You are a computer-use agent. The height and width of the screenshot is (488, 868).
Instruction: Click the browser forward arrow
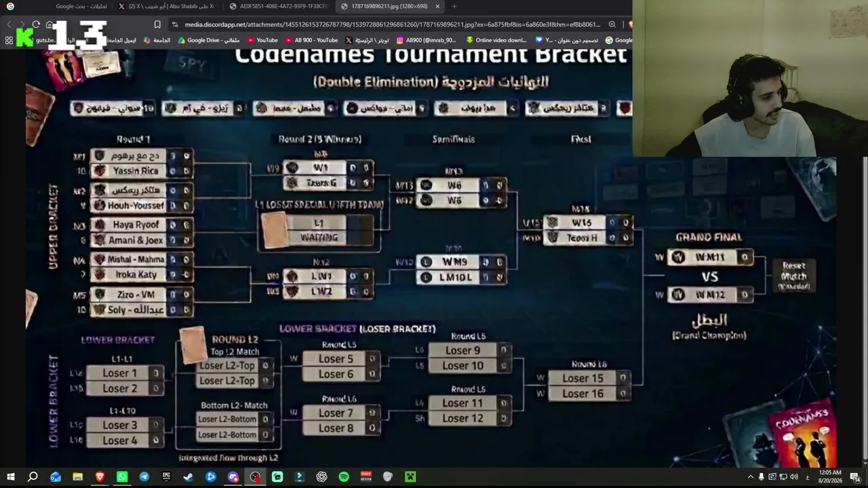[22, 24]
